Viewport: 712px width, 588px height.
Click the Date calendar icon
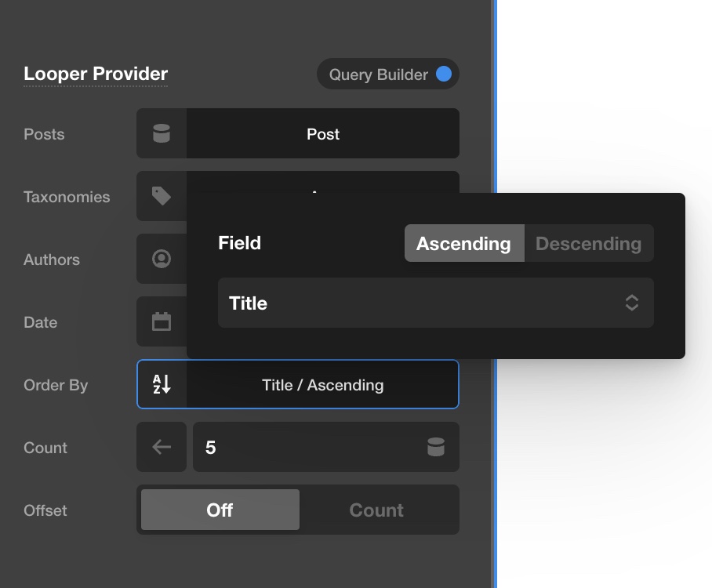coord(162,321)
